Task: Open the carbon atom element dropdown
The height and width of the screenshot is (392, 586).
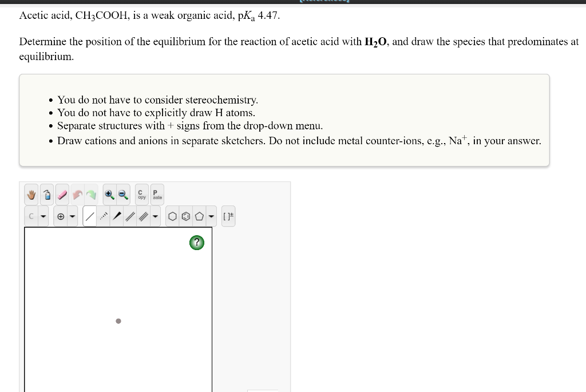Action: (43, 216)
